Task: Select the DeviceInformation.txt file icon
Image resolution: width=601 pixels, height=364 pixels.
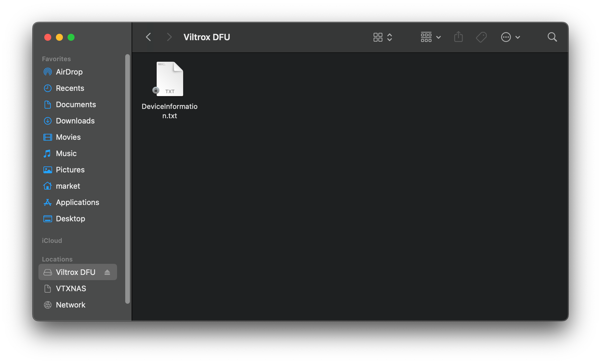Action: pyautogui.click(x=170, y=79)
